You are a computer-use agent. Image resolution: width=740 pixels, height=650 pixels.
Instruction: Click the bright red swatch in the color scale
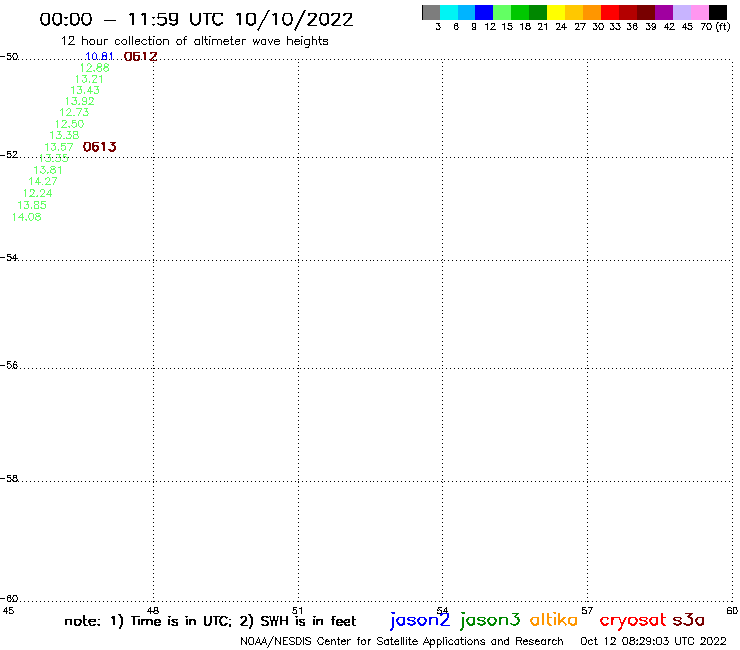coord(610,12)
